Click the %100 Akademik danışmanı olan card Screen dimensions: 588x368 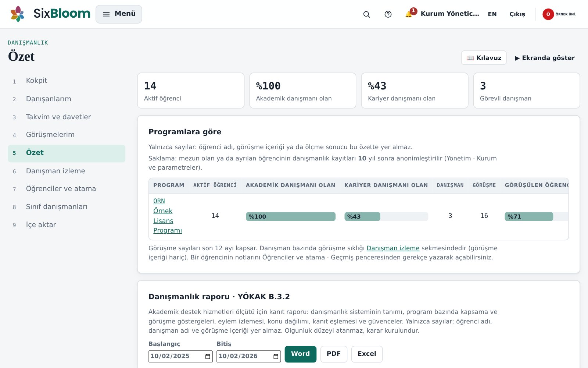pos(303,91)
